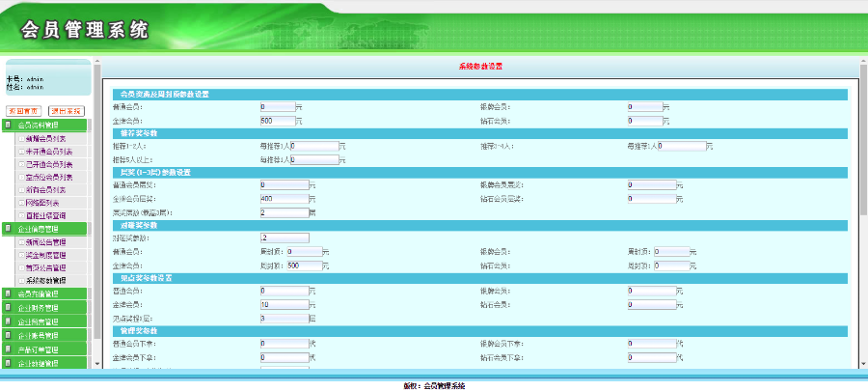Focus 银牌会员 fee field in 会员资费 section
The width and height of the screenshot is (868, 391).
click(645, 107)
